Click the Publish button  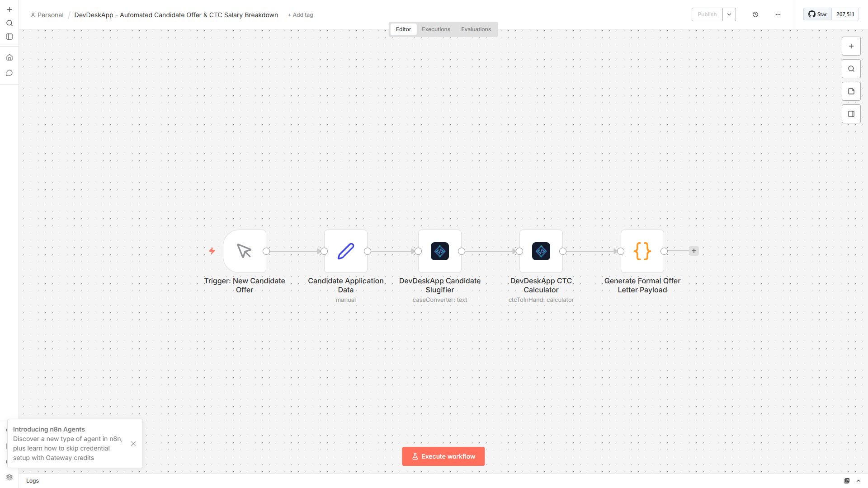pos(707,14)
